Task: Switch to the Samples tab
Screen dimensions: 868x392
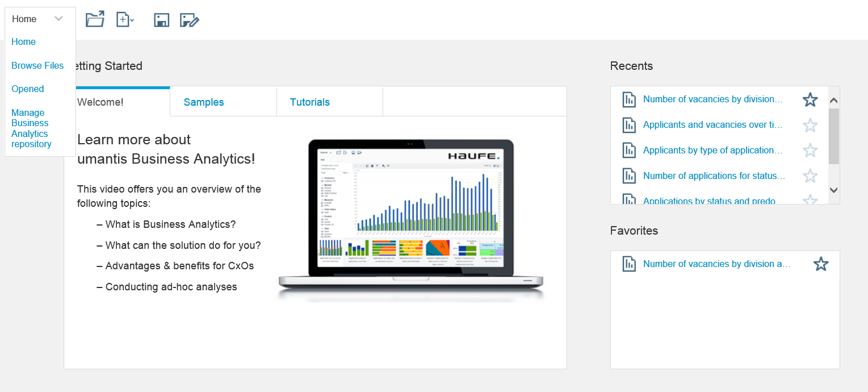Action: pyautogui.click(x=204, y=102)
